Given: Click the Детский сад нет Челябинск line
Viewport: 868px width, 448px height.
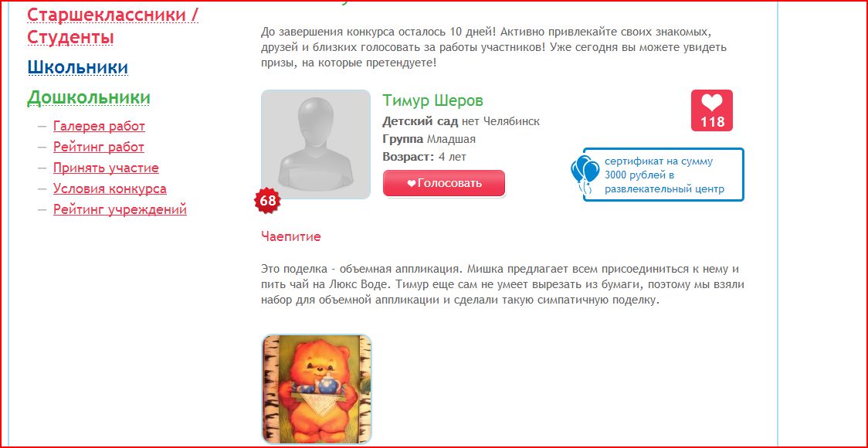Looking at the screenshot, I should click(461, 121).
